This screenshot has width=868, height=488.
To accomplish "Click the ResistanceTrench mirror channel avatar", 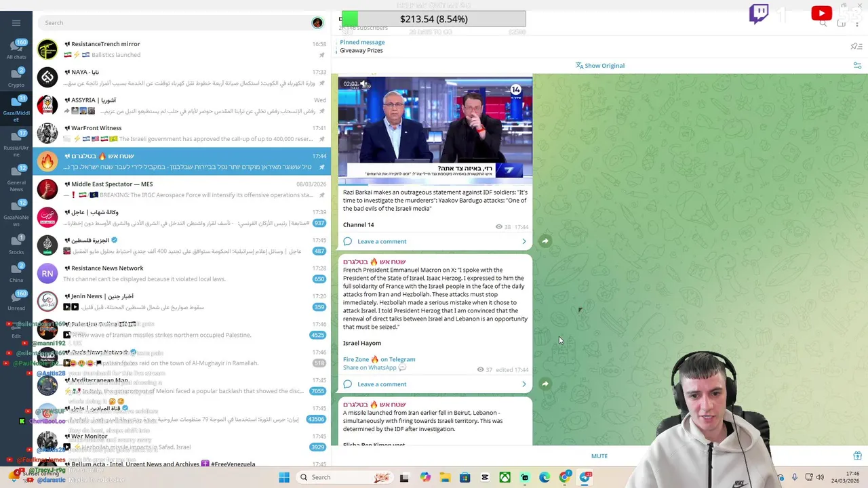I will pyautogui.click(x=47, y=49).
